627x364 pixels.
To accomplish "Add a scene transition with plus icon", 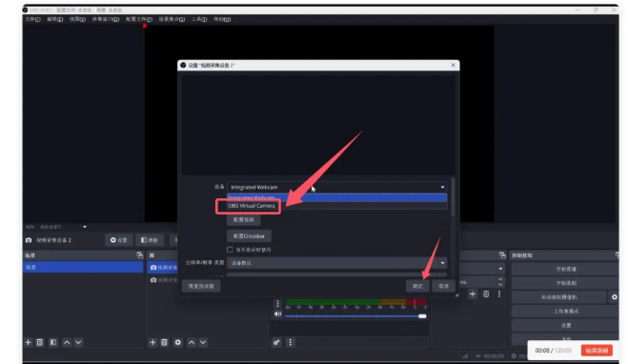I will (x=473, y=294).
